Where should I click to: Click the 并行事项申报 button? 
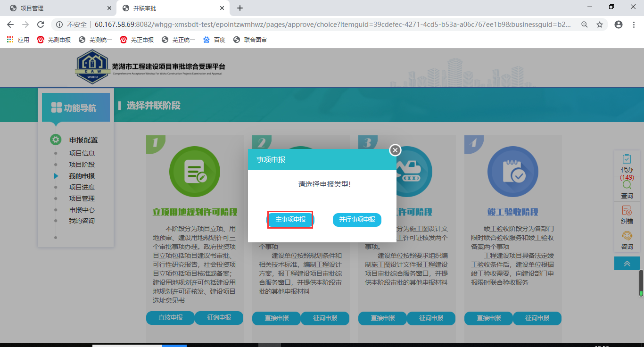pyautogui.click(x=357, y=220)
